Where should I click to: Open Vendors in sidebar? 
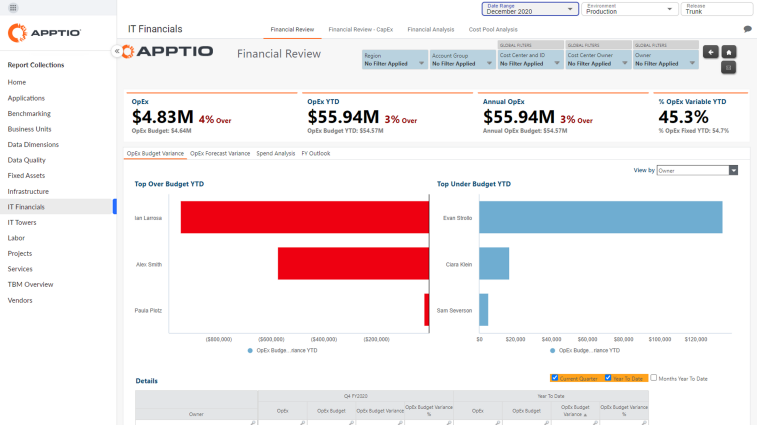20,300
